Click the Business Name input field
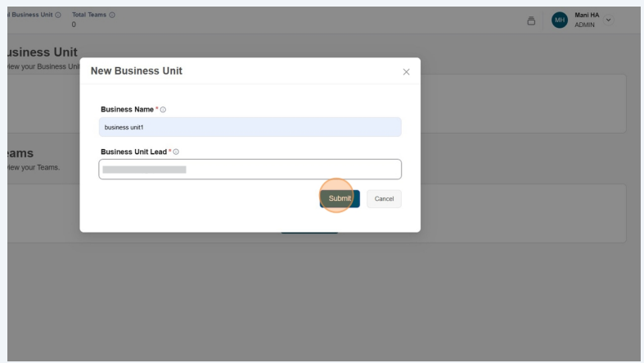 [250, 127]
